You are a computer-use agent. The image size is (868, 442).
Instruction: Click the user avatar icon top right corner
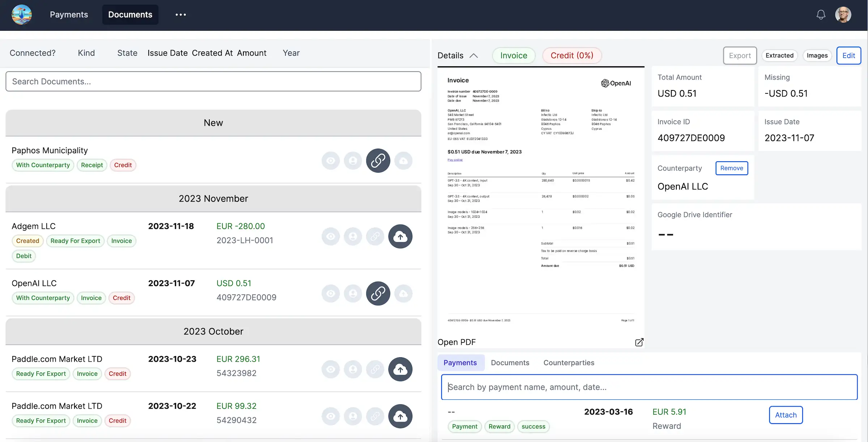(x=843, y=15)
